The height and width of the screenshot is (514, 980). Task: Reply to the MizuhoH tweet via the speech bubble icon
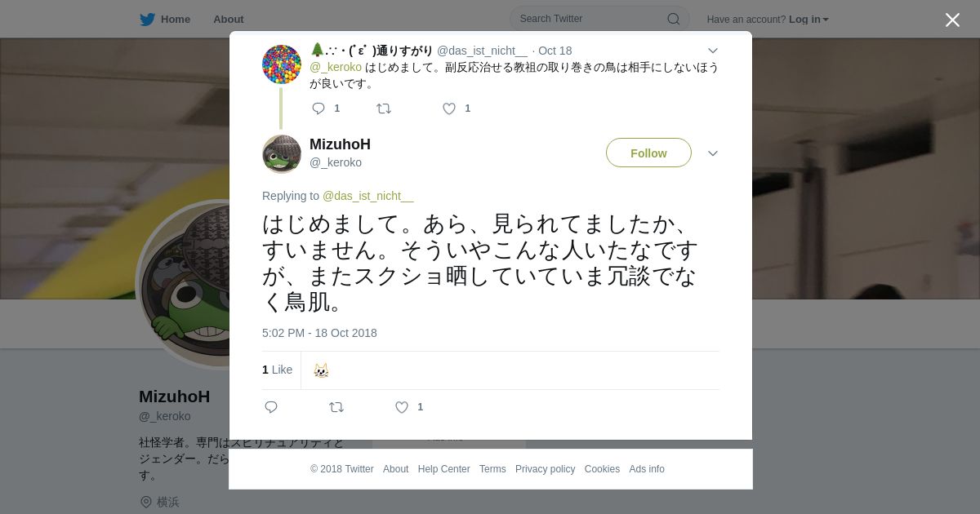pyautogui.click(x=271, y=407)
